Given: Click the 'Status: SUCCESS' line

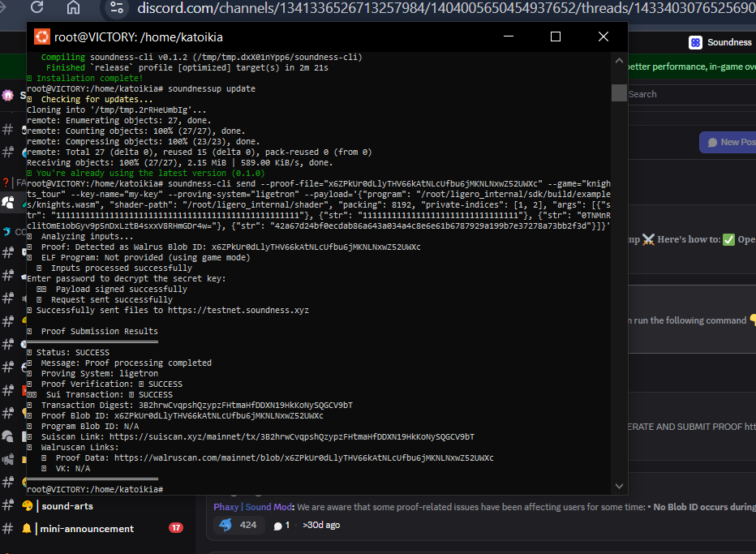Looking at the screenshot, I should [68, 353].
